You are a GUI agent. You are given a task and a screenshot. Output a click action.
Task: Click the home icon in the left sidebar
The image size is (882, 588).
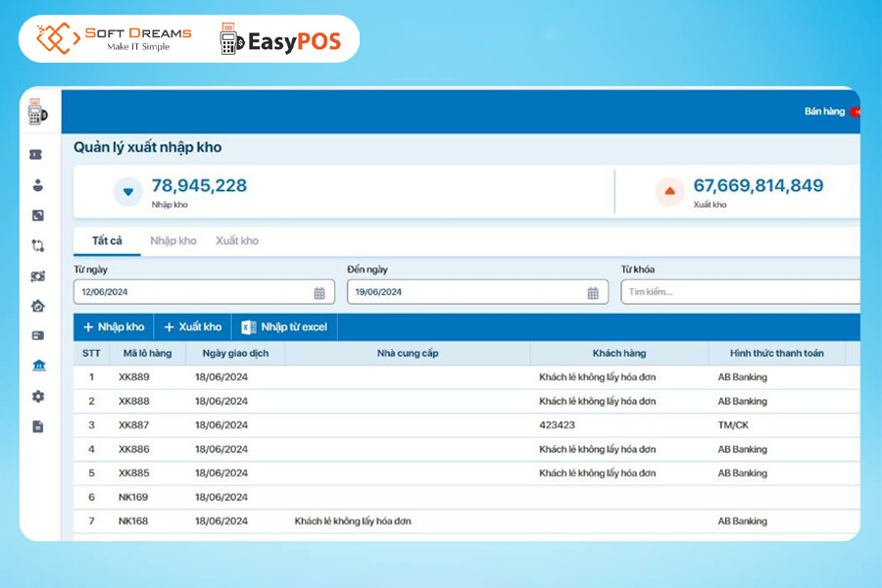(37, 307)
